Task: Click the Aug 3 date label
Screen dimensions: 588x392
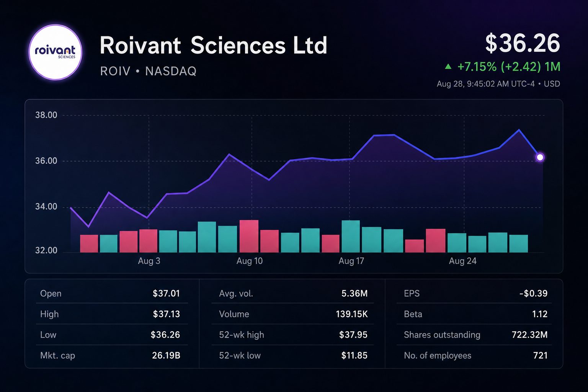Action: pos(149,261)
